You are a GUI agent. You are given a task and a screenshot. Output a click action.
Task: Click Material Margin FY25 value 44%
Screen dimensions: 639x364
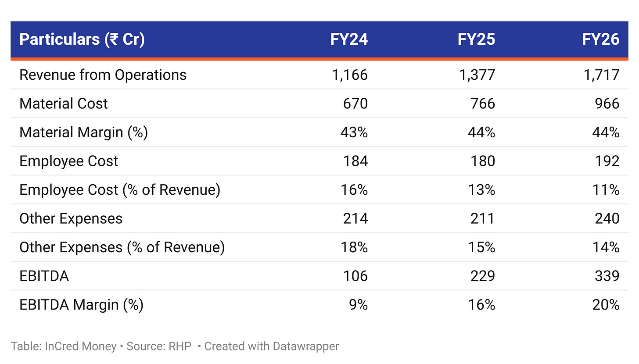click(x=481, y=132)
